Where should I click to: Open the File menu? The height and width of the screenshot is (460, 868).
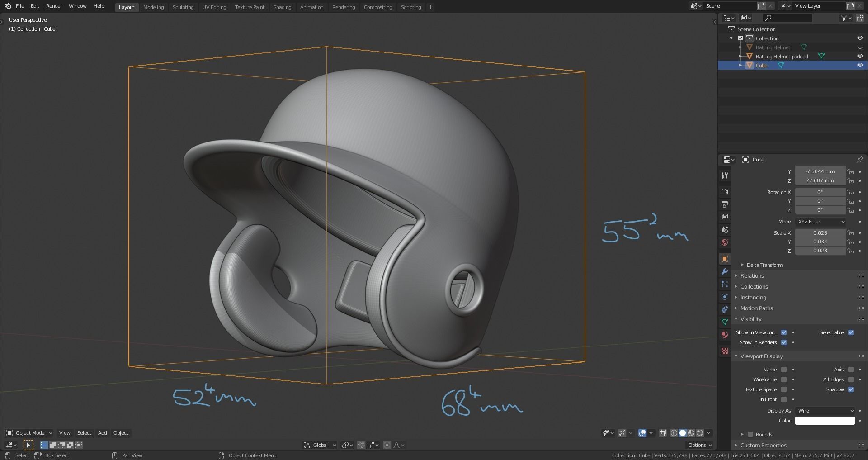click(20, 6)
